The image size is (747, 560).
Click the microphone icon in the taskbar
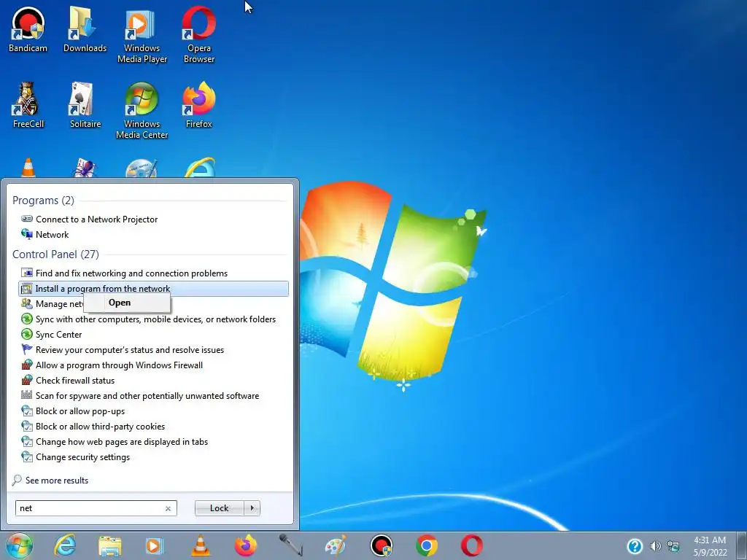tap(290, 545)
